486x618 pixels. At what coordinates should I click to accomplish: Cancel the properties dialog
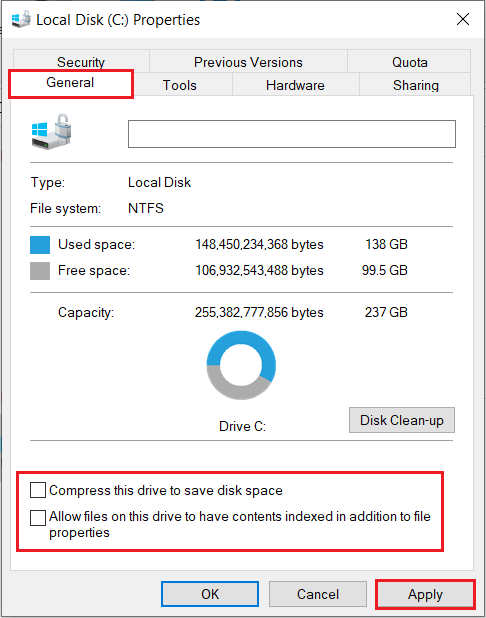click(x=318, y=594)
